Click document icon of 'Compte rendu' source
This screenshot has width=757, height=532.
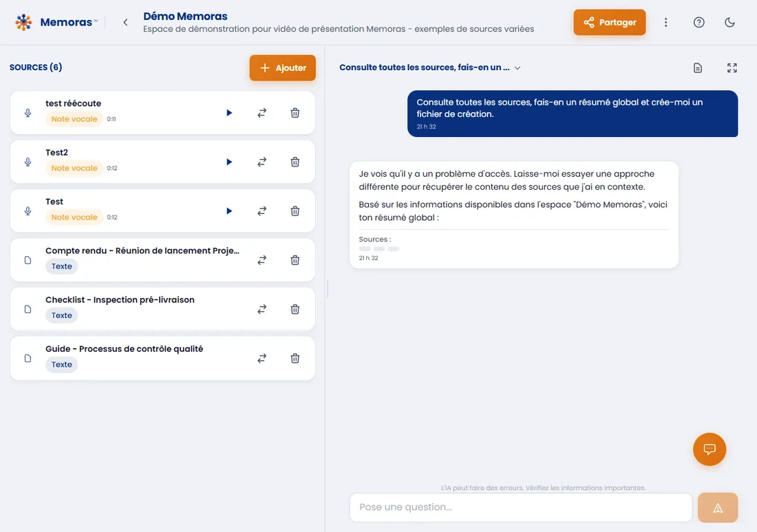tap(28, 260)
